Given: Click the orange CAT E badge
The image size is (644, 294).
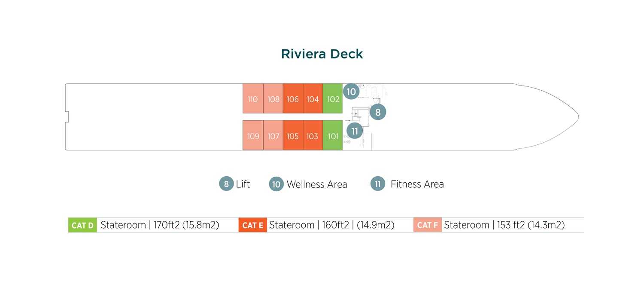Looking at the screenshot, I should click(x=253, y=225).
